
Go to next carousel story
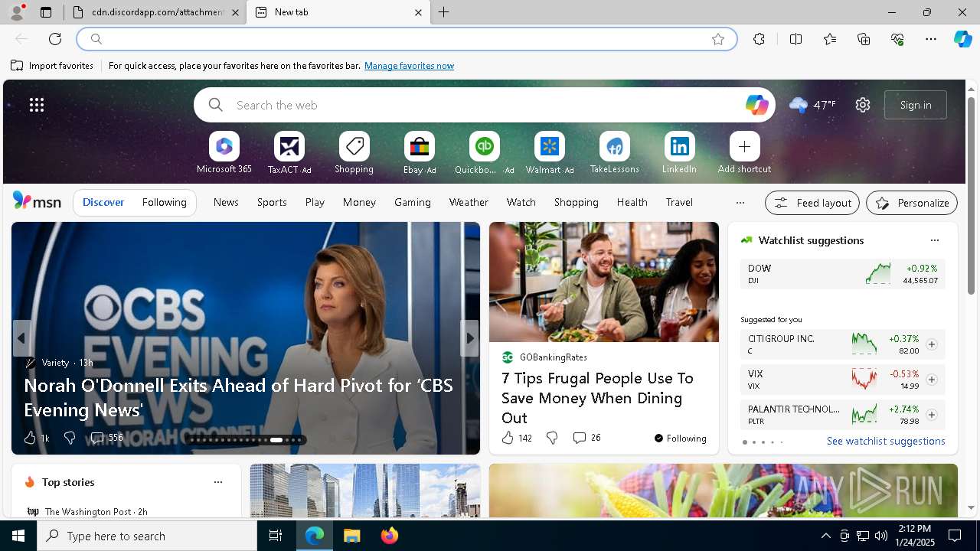[469, 337]
